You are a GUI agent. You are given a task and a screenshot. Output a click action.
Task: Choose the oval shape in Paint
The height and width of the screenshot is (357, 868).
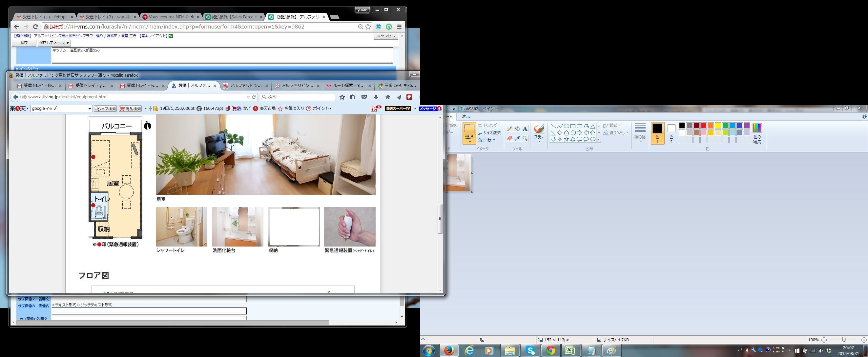tap(567, 126)
